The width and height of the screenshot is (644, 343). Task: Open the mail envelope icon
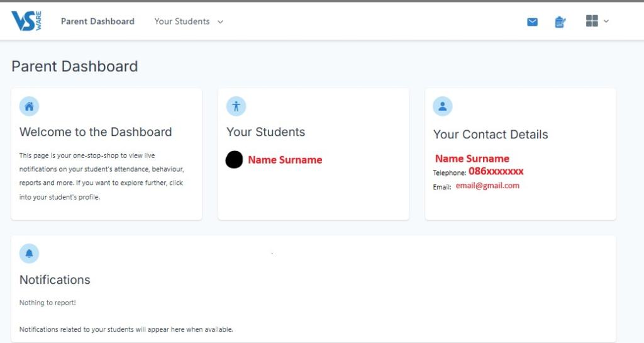532,22
